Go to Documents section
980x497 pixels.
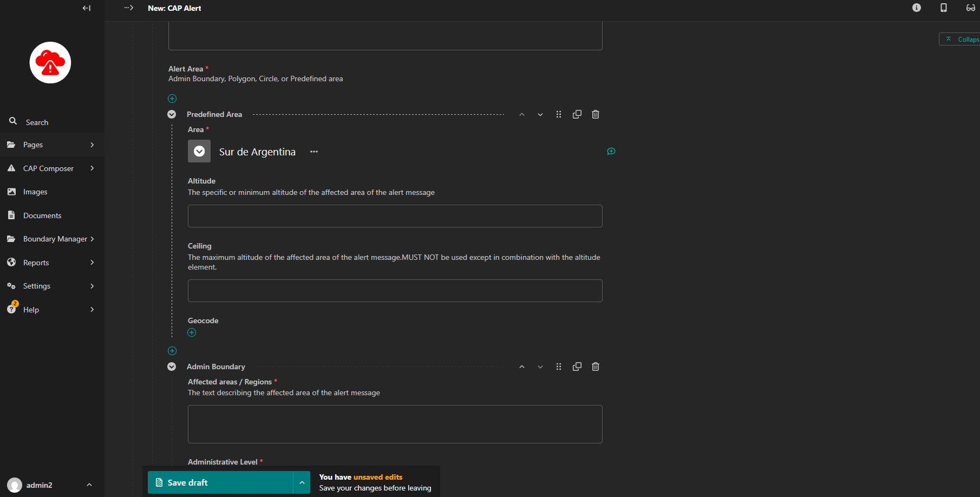click(x=52, y=215)
